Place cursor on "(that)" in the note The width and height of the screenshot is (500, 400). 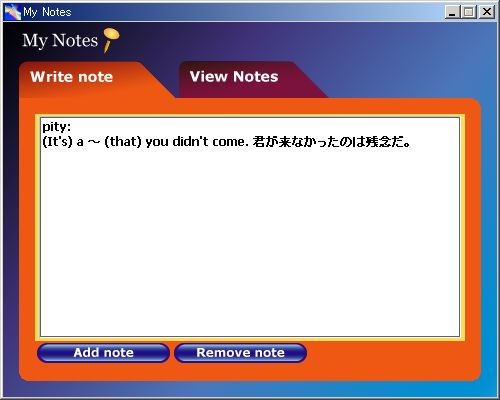click(123, 142)
